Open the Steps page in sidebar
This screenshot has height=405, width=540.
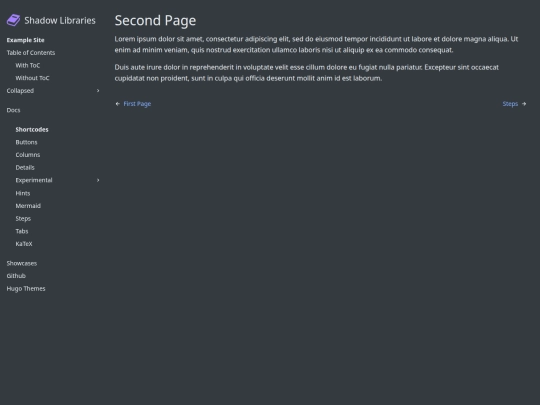23,219
